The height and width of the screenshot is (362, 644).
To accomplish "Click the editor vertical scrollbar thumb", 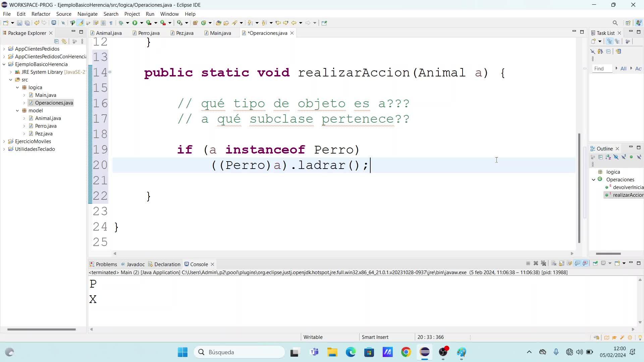I will point(579,188).
